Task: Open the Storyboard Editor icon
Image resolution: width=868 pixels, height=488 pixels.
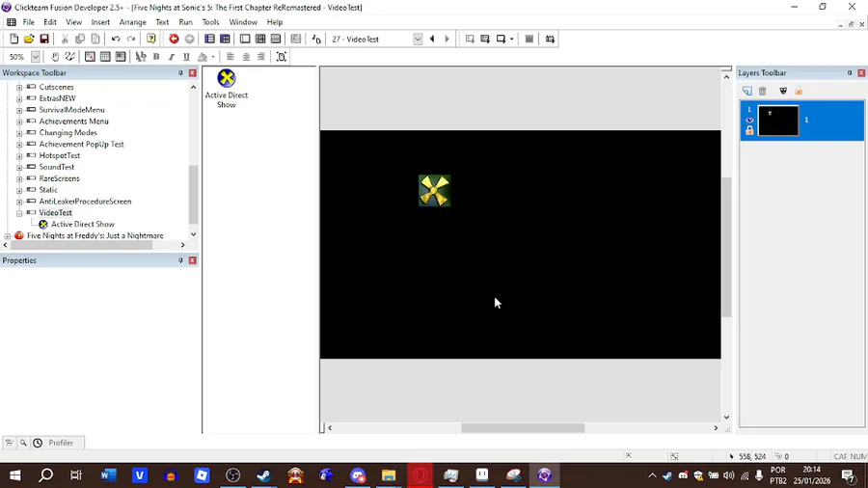Action: pos(209,39)
